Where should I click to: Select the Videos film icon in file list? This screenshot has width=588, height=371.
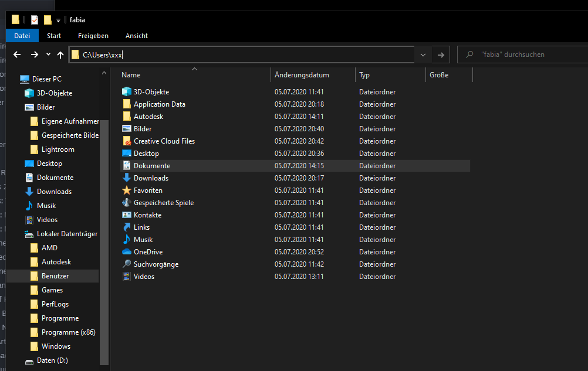point(127,276)
